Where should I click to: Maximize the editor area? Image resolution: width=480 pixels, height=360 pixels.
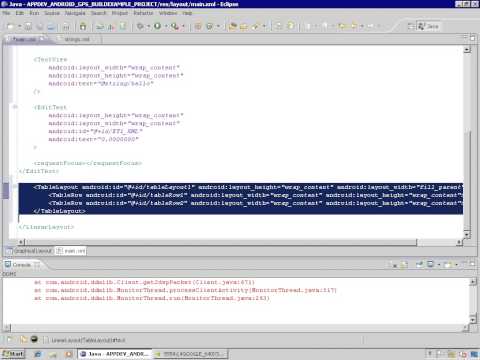click(x=472, y=38)
